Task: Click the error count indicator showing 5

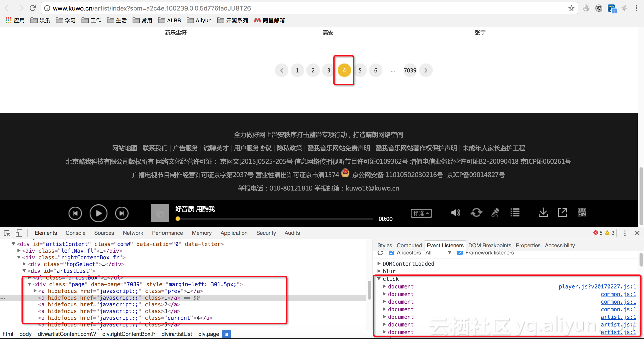Action: click(598, 233)
